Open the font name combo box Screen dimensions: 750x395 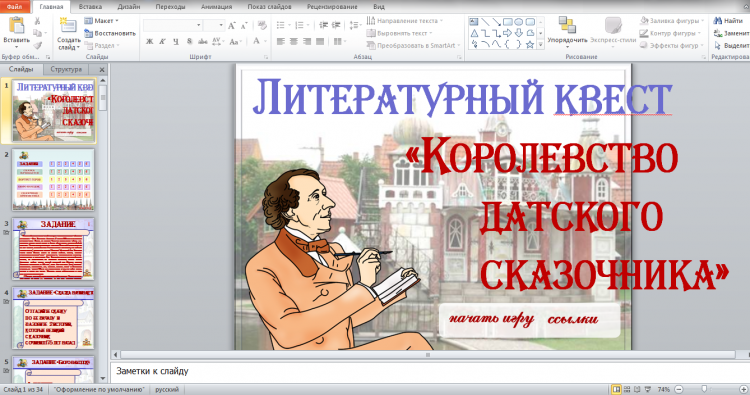click(x=173, y=25)
